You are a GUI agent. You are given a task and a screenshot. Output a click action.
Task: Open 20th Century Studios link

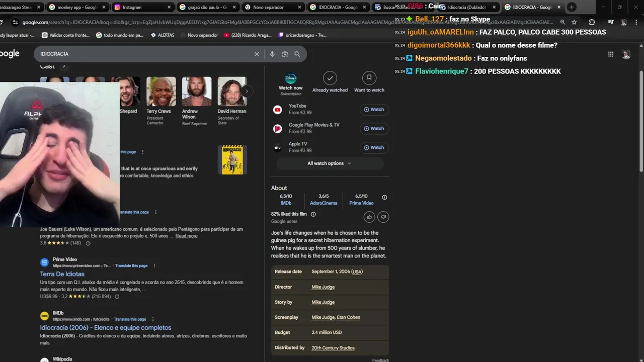coord(333,348)
